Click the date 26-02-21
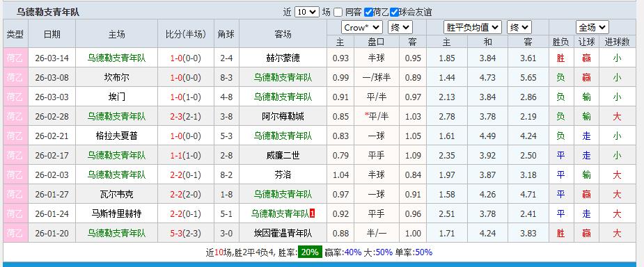 click(x=52, y=136)
